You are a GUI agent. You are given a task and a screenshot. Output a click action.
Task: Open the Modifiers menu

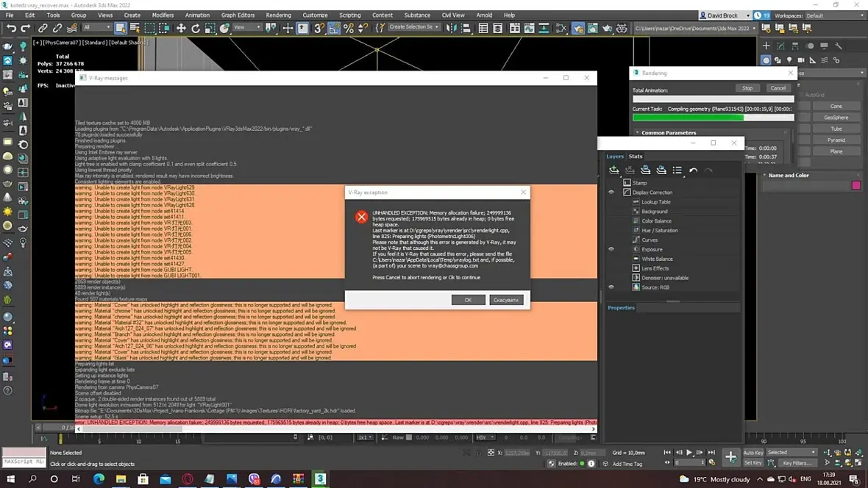163,15
